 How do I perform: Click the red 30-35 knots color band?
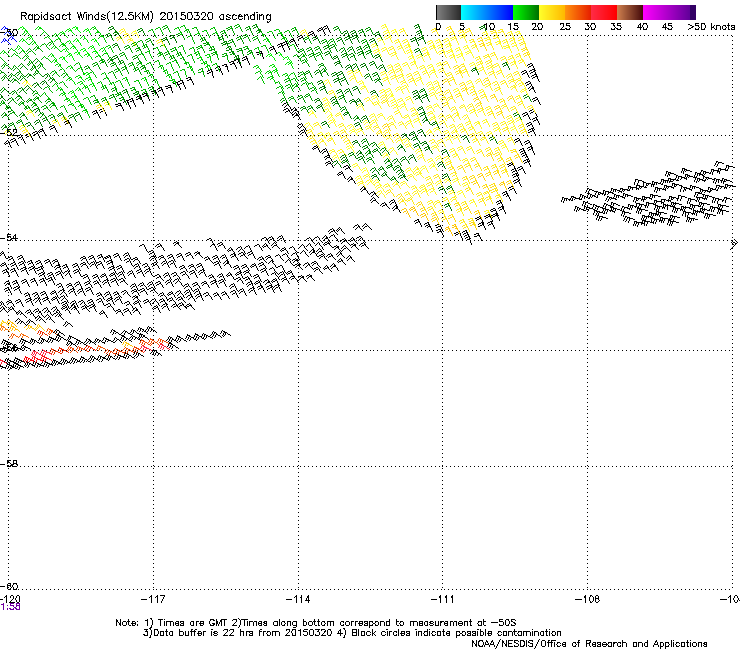click(x=604, y=12)
